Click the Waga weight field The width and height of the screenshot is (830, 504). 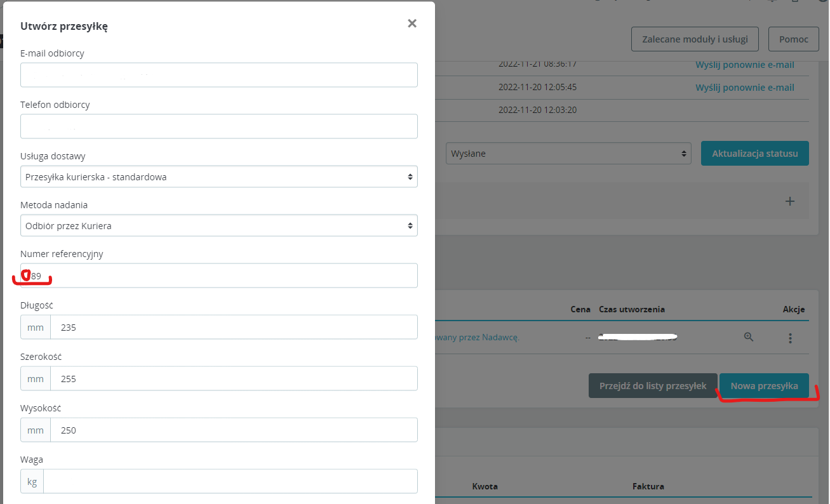pyautogui.click(x=230, y=481)
